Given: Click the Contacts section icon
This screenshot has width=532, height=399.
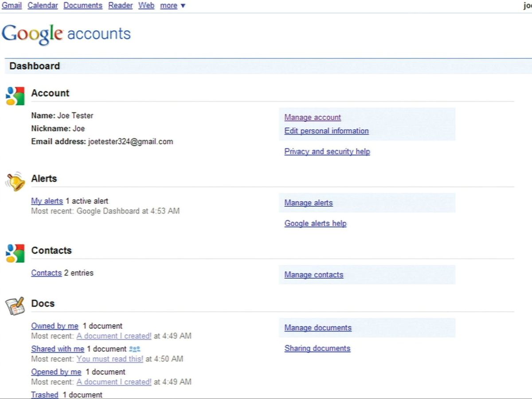Looking at the screenshot, I should (x=15, y=253).
